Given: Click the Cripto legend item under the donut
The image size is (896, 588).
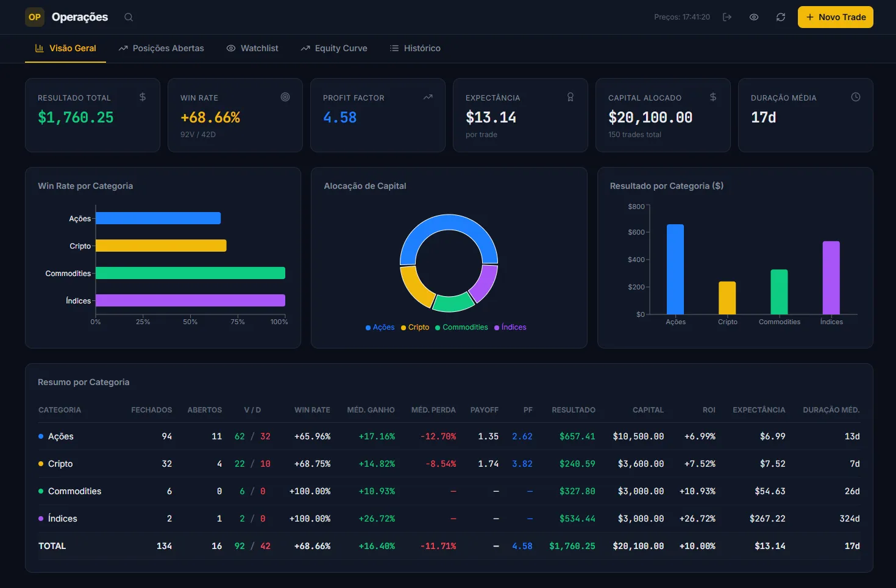Looking at the screenshot, I should click(415, 327).
